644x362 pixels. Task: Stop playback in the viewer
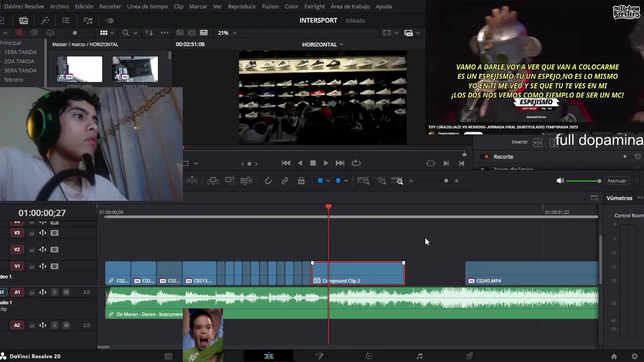click(x=313, y=163)
